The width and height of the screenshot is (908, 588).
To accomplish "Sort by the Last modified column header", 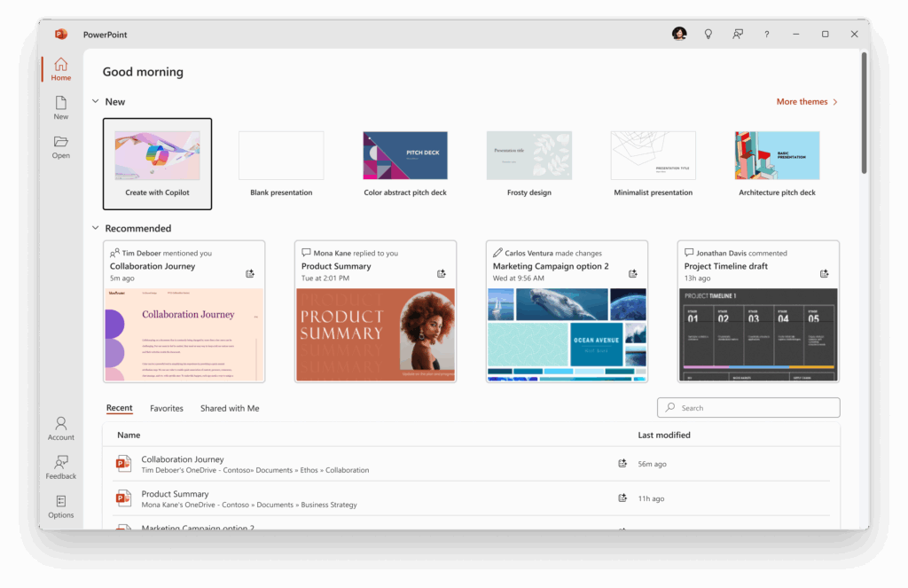I will pos(664,435).
